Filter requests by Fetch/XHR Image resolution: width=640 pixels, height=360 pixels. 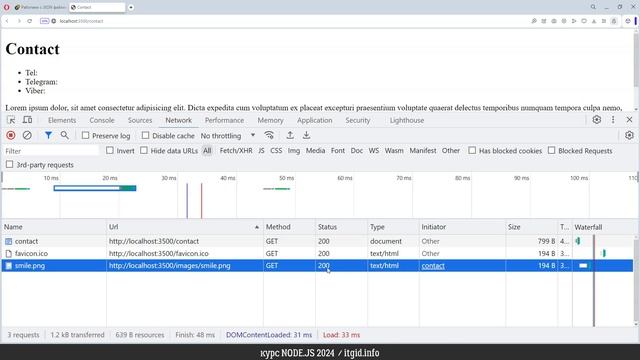click(236, 151)
